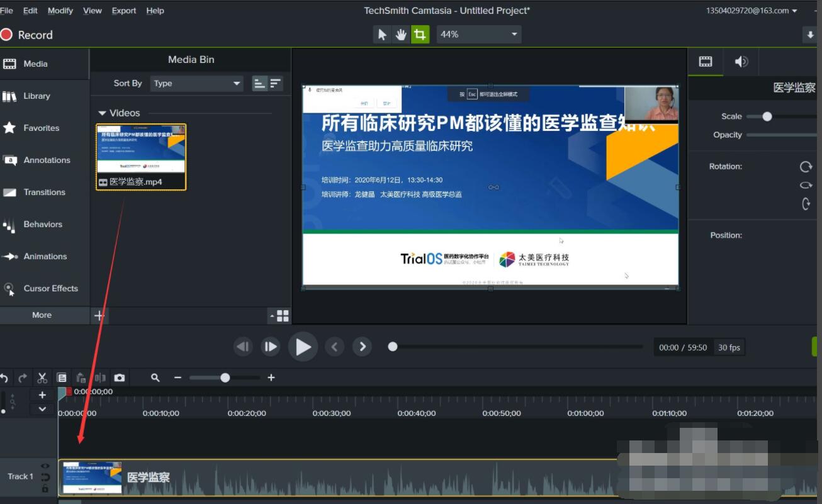Toggle crop mode on the canvas toolbar
The image size is (822, 504).
click(x=420, y=34)
